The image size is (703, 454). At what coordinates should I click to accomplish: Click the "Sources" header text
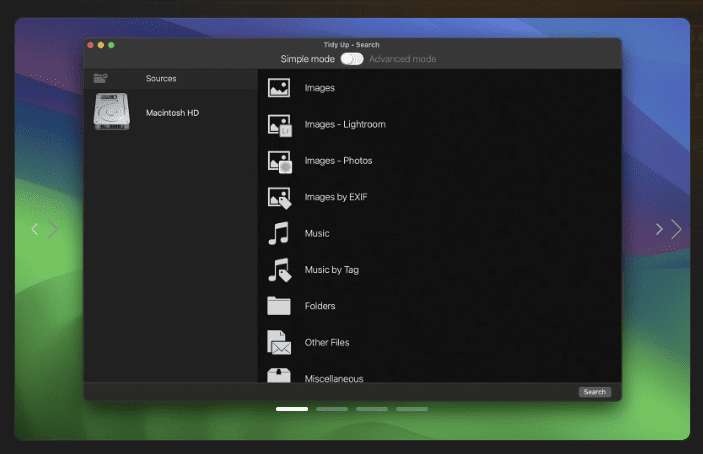[161, 78]
